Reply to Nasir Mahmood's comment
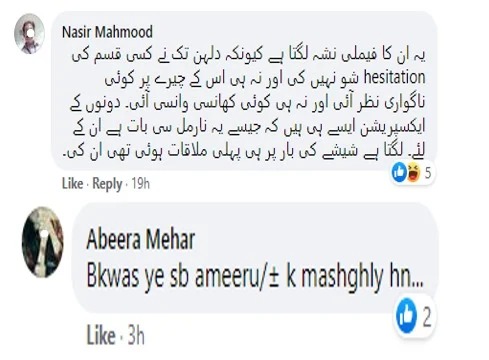The width and height of the screenshot is (489, 360). 107,184
